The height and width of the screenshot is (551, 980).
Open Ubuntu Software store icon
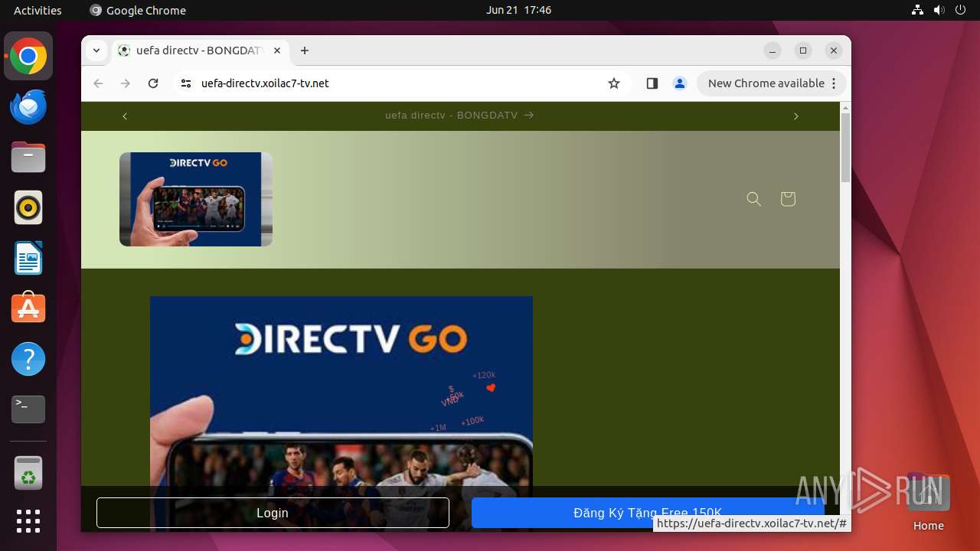[x=28, y=308]
